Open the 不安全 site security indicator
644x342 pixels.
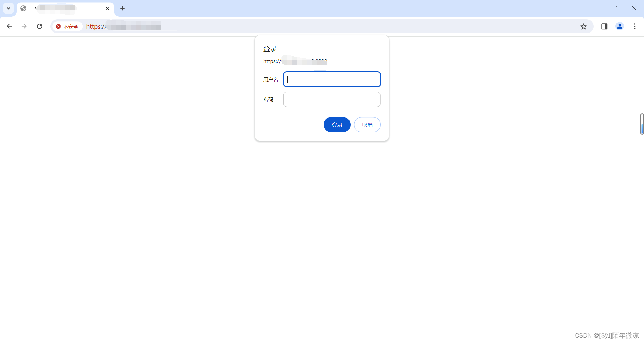point(67,27)
